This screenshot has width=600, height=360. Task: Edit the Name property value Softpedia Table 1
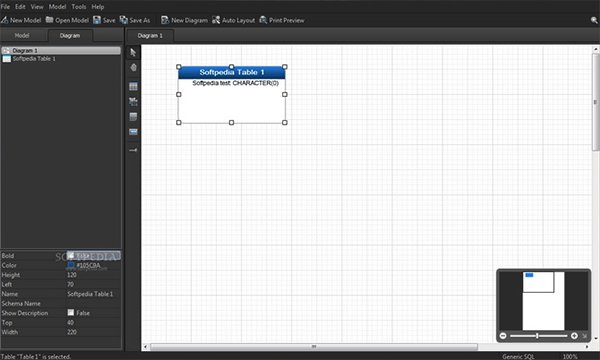pos(94,294)
